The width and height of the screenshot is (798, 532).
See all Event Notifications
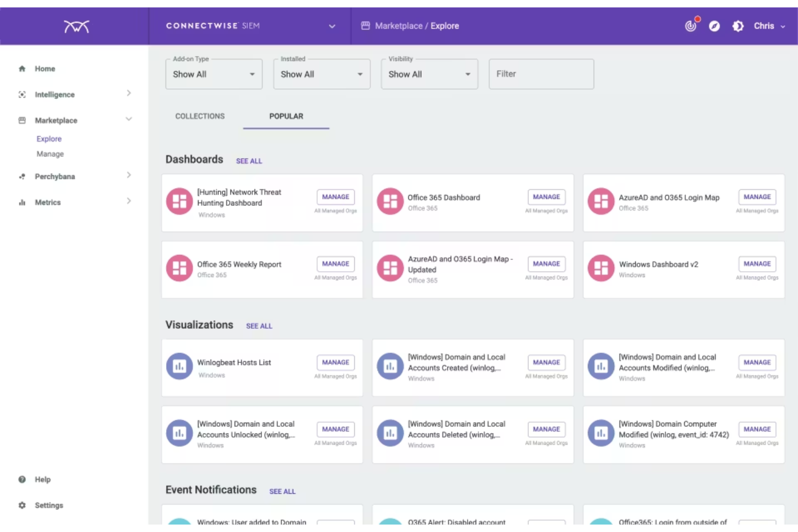pos(283,492)
